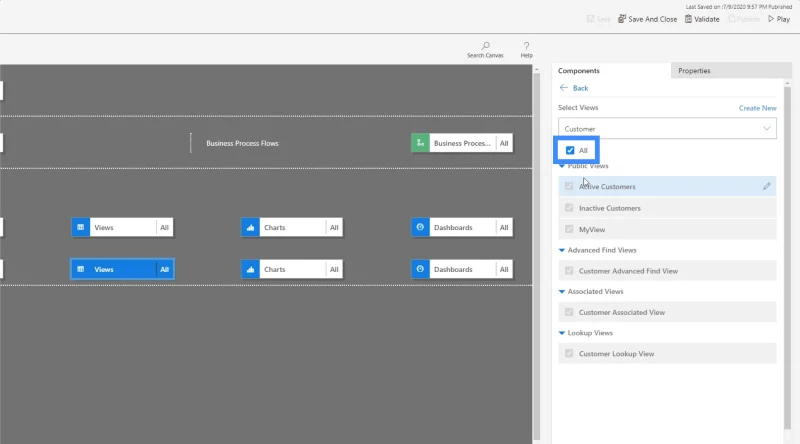Click the Play button in the toolbar

[x=779, y=19]
